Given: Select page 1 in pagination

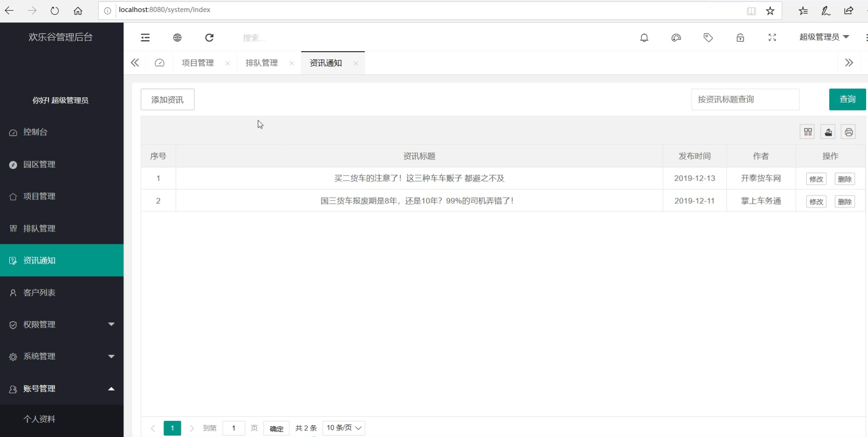Looking at the screenshot, I should click(x=172, y=428).
